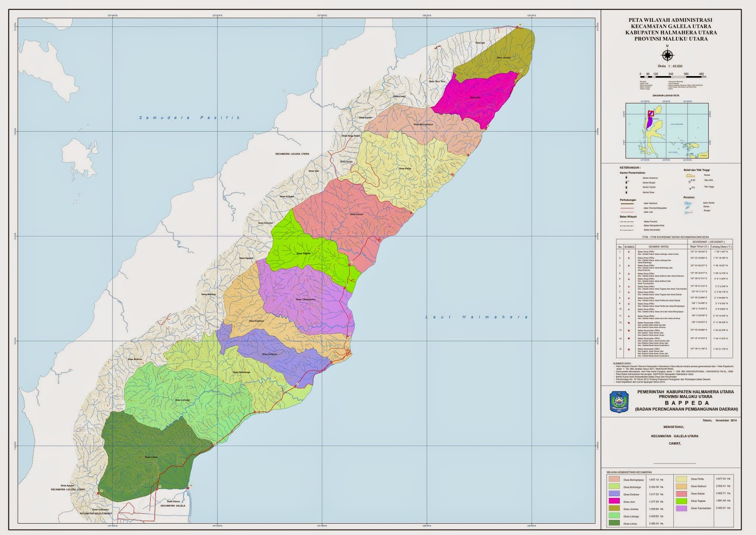Click the Sungai symbol in the legend
756x535 pixels.
[688, 212]
